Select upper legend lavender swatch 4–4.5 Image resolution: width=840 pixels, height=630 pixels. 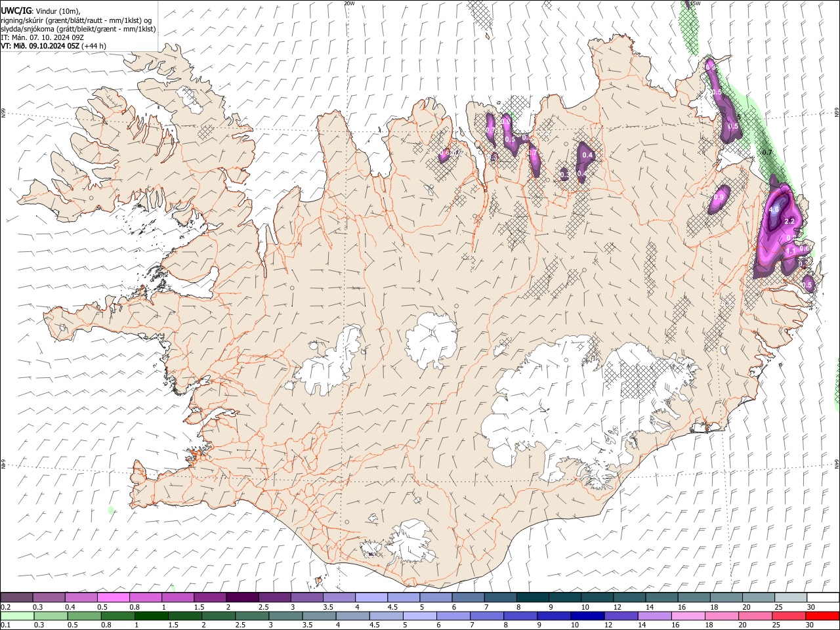(371, 598)
